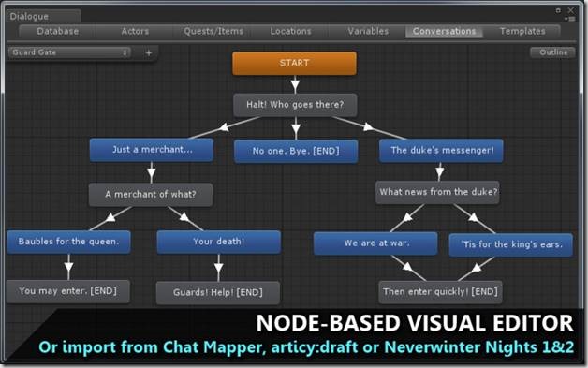Click arrow leading to 'Your death!' node
Screen dimensions: 588x368
tap(184, 216)
